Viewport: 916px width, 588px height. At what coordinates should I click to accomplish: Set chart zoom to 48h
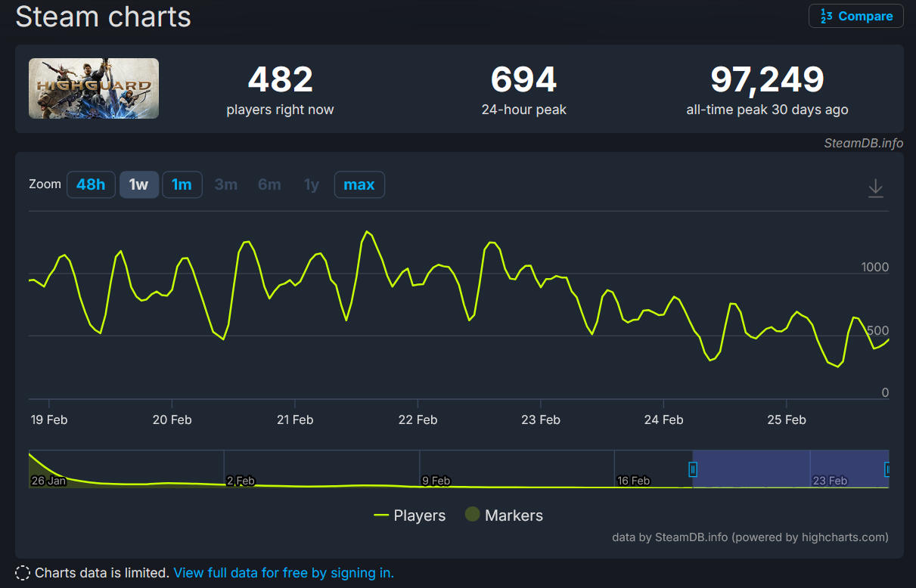pos(91,184)
